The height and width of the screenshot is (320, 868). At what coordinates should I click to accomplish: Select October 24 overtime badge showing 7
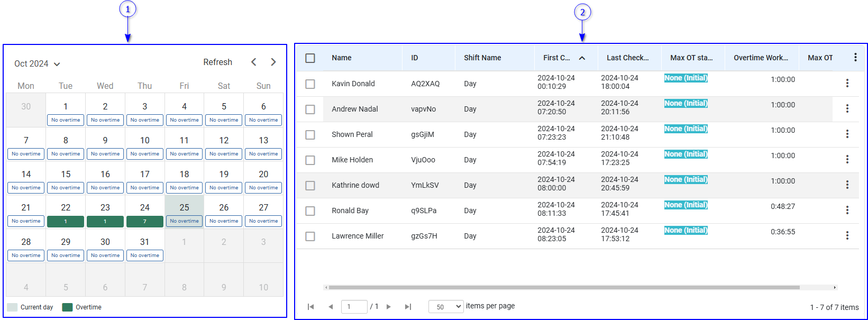(144, 222)
